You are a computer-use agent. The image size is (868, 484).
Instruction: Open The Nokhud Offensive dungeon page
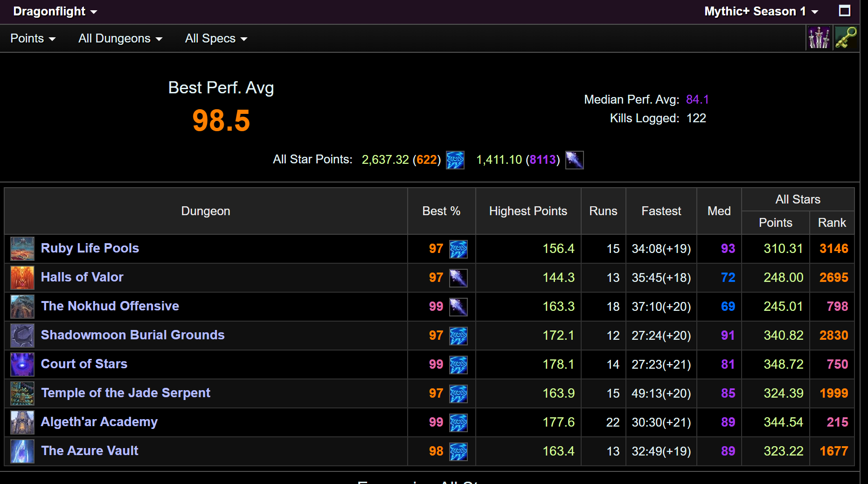click(x=110, y=306)
